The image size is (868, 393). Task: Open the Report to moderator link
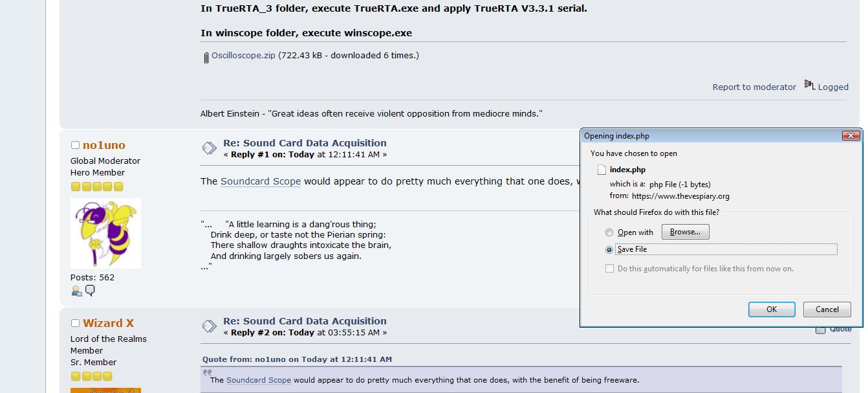pos(754,87)
